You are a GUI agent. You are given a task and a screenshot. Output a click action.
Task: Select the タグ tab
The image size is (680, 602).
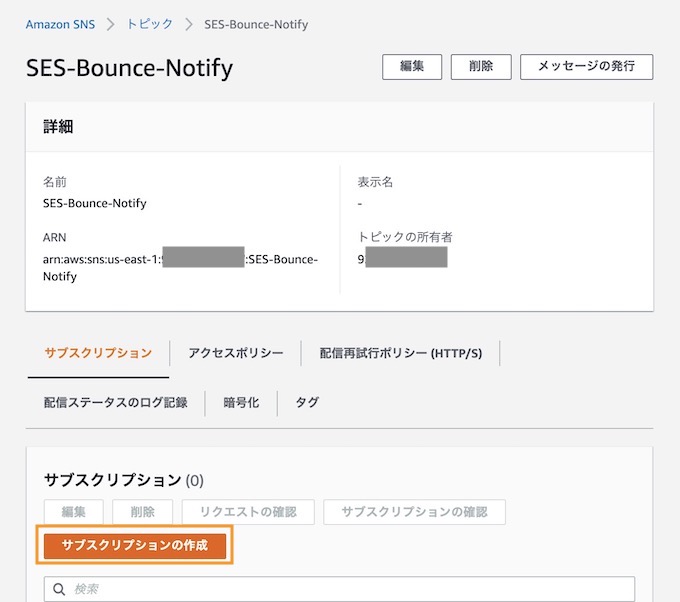(x=307, y=402)
